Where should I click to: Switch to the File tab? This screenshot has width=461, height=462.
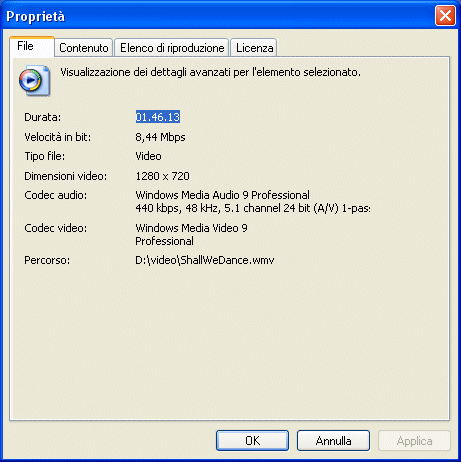coord(32,46)
